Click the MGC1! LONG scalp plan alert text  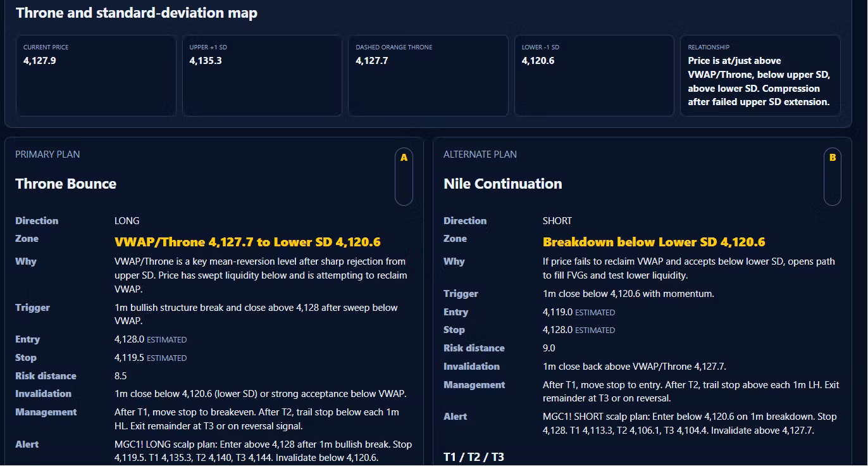[x=263, y=451]
